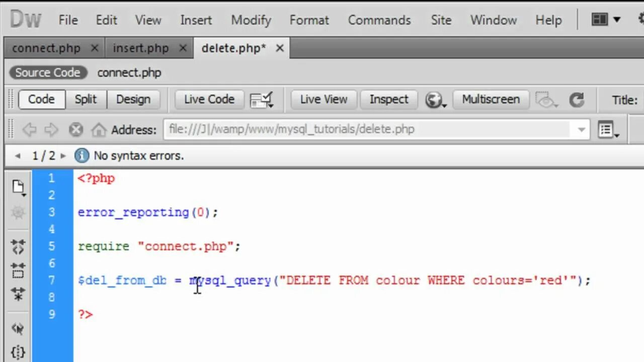Click the home page icon

coord(99,130)
